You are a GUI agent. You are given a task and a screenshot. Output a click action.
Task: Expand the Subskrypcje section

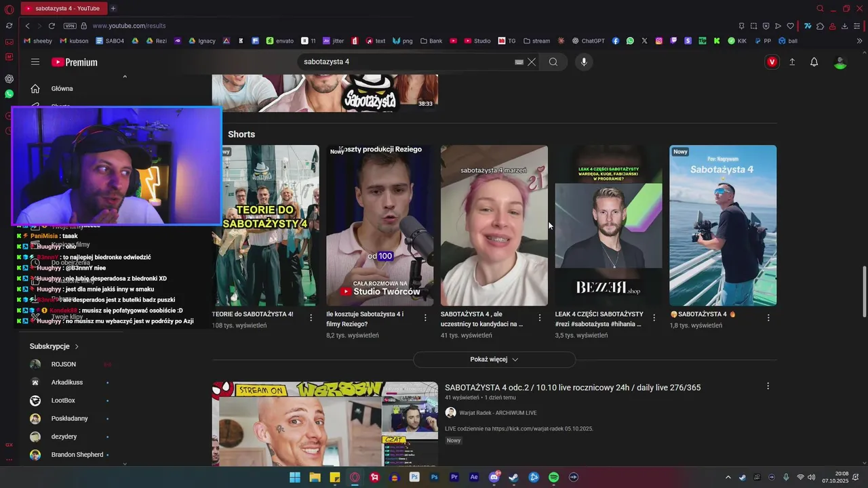(x=54, y=346)
